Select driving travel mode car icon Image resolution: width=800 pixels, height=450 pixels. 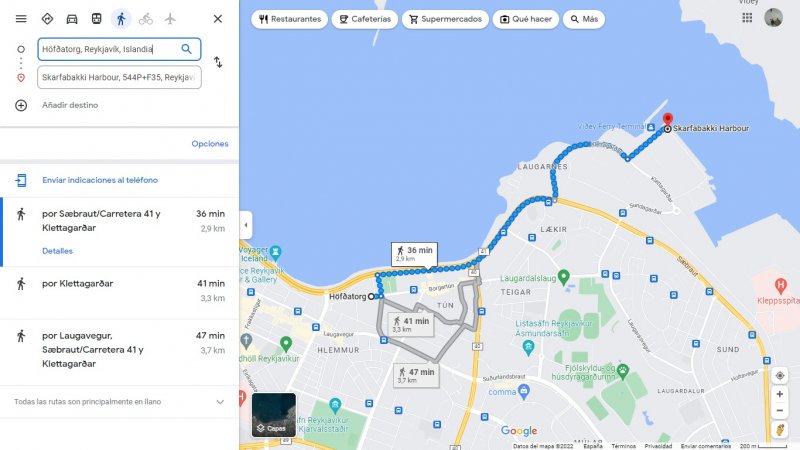click(72, 19)
